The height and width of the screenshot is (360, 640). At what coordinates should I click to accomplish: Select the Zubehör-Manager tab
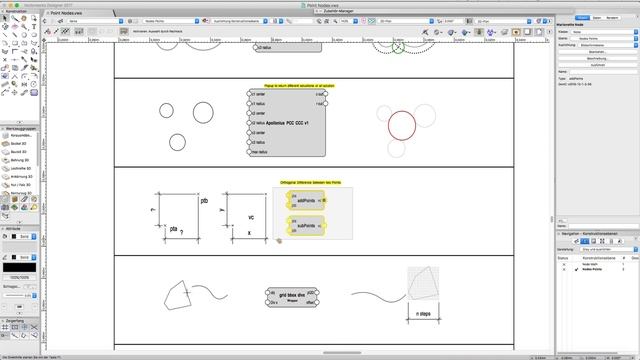[x=339, y=11]
